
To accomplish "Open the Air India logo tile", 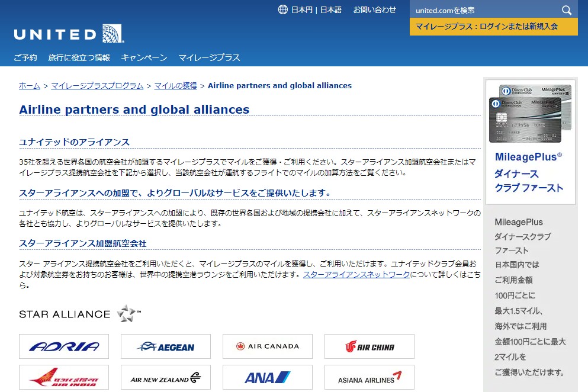I will point(64,377).
